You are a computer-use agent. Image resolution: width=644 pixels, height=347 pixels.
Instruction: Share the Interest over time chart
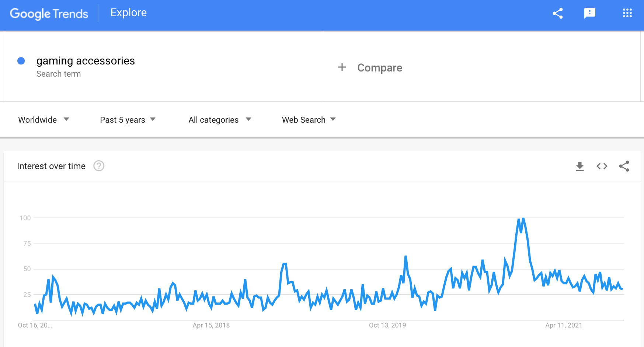click(624, 167)
